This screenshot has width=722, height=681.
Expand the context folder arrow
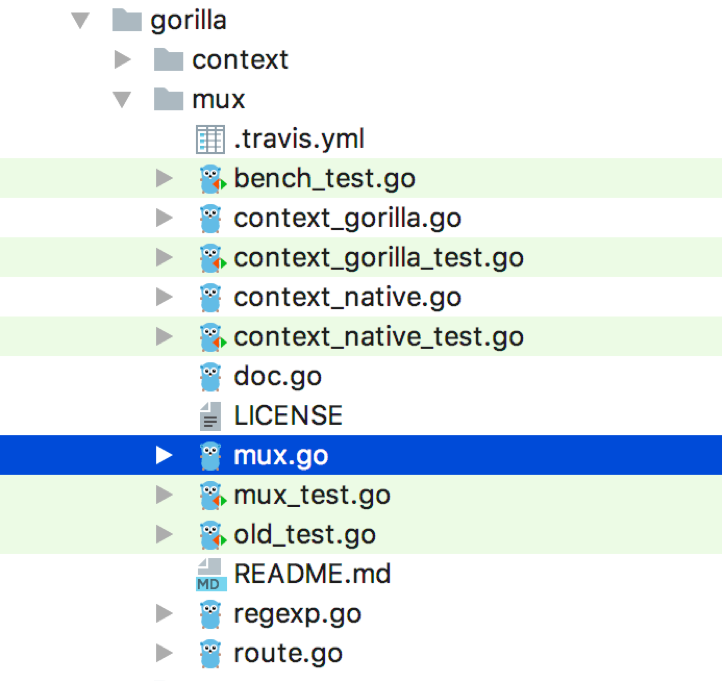pos(122,60)
